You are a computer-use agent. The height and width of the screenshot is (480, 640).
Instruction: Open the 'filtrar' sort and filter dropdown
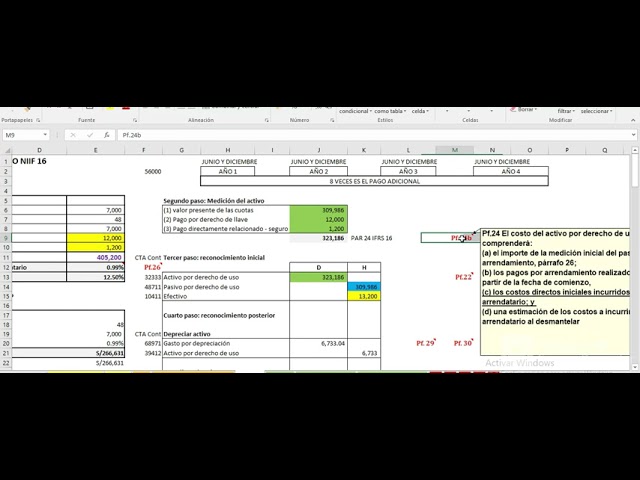pos(565,111)
